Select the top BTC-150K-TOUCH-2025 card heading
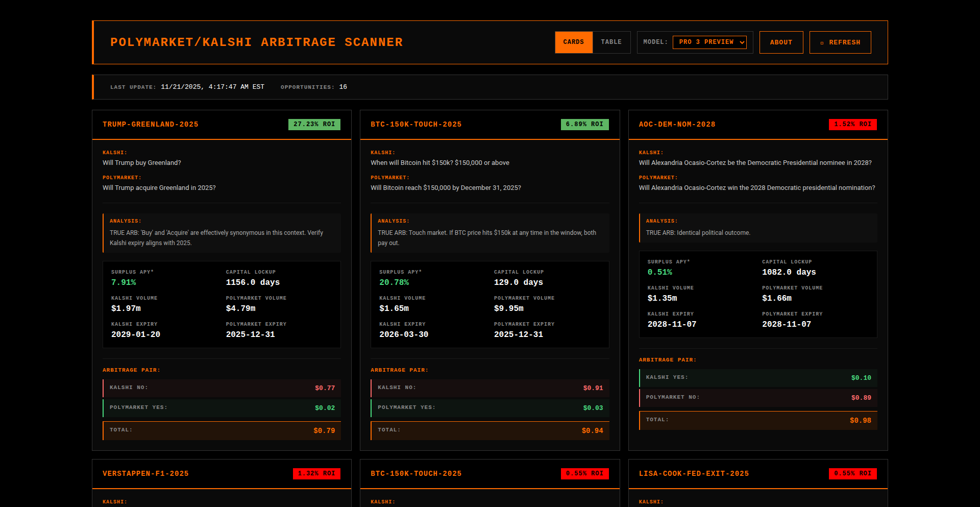Image resolution: width=980 pixels, height=507 pixels. click(x=416, y=125)
